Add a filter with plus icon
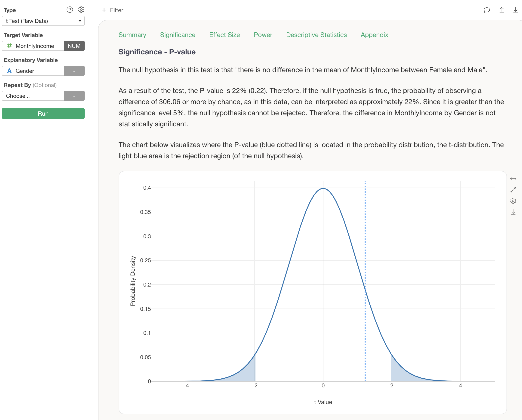The height and width of the screenshot is (420, 522). [104, 10]
